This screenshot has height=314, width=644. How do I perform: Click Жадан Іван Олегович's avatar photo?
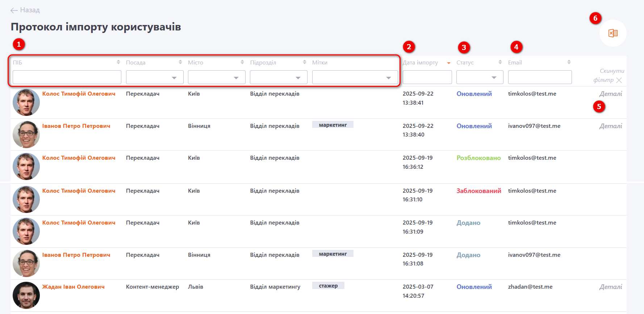coord(26,295)
